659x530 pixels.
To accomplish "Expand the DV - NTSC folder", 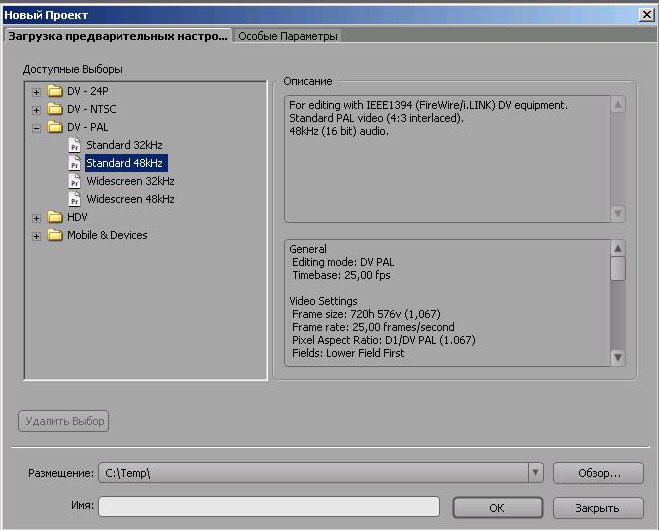I will click(x=37, y=110).
